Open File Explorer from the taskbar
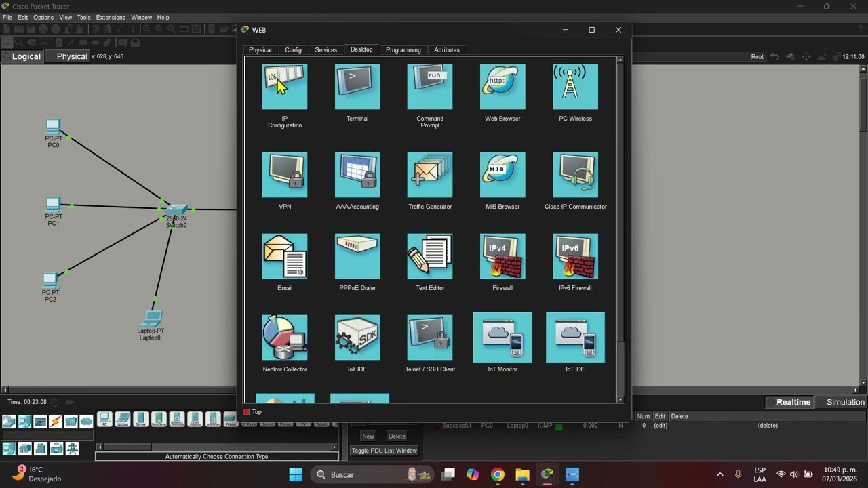Image resolution: width=868 pixels, height=488 pixels. point(522,474)
